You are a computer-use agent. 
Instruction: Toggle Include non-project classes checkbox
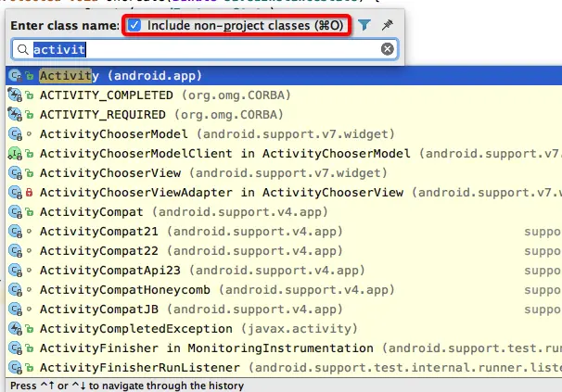(x=134, y=25)
